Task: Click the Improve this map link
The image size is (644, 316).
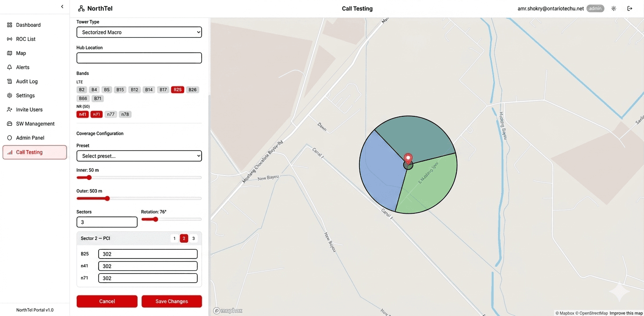Action: pos(626,313)
